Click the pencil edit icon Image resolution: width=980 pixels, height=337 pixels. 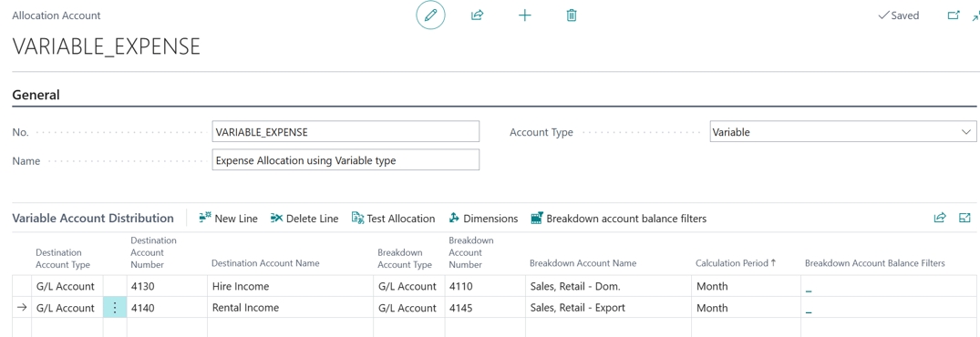pyautogui.click(x=430, y=15)
